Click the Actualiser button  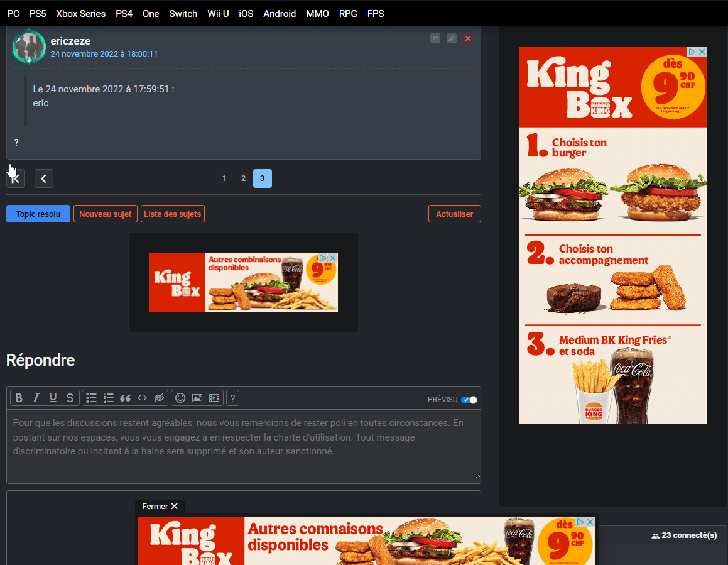(x=454, y=214)
